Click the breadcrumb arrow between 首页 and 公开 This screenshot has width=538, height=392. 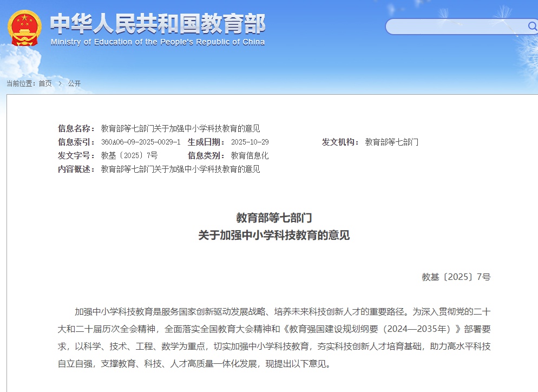(x=60, y=83)
